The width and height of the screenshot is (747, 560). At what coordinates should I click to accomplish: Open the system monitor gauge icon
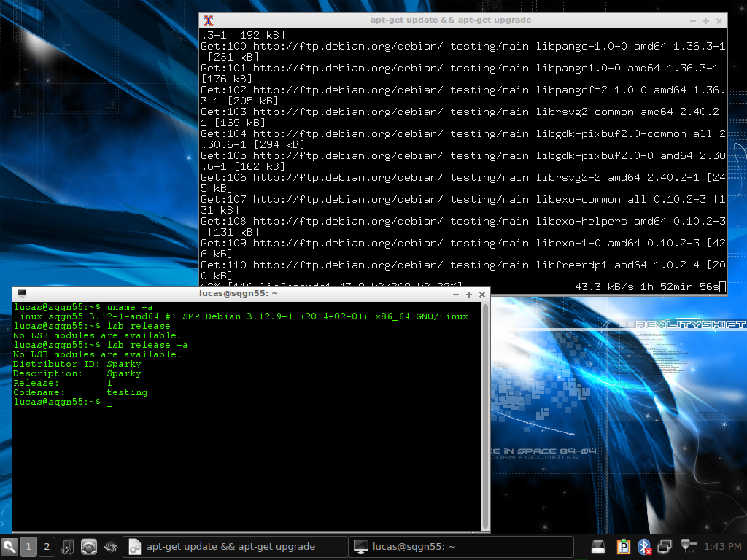pyautogui.click(x=89, y=547)
